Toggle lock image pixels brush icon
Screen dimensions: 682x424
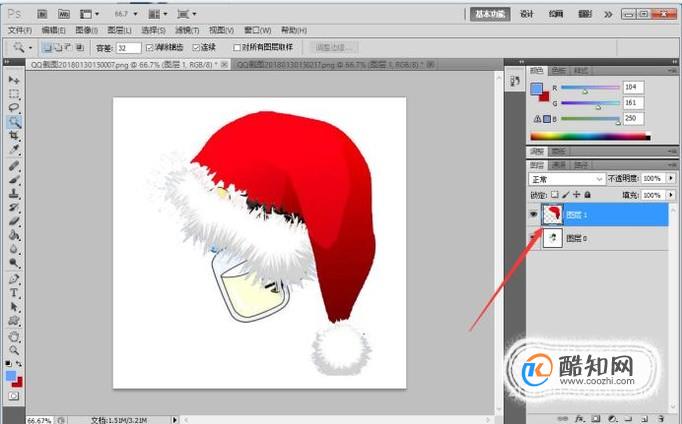click(x=565, y=195)
